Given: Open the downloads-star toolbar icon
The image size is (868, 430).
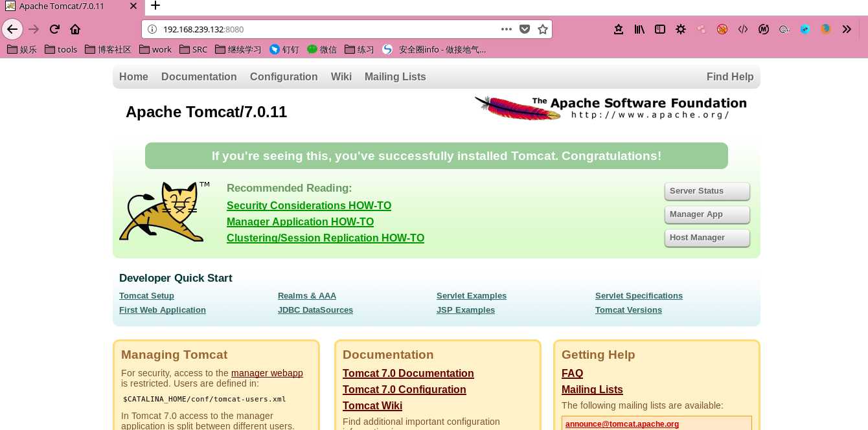Looking at the screenshot, I should point(619,29).
